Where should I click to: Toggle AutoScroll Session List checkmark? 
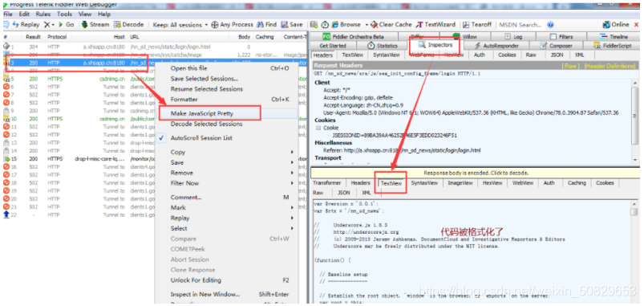(x=162, y=138)
